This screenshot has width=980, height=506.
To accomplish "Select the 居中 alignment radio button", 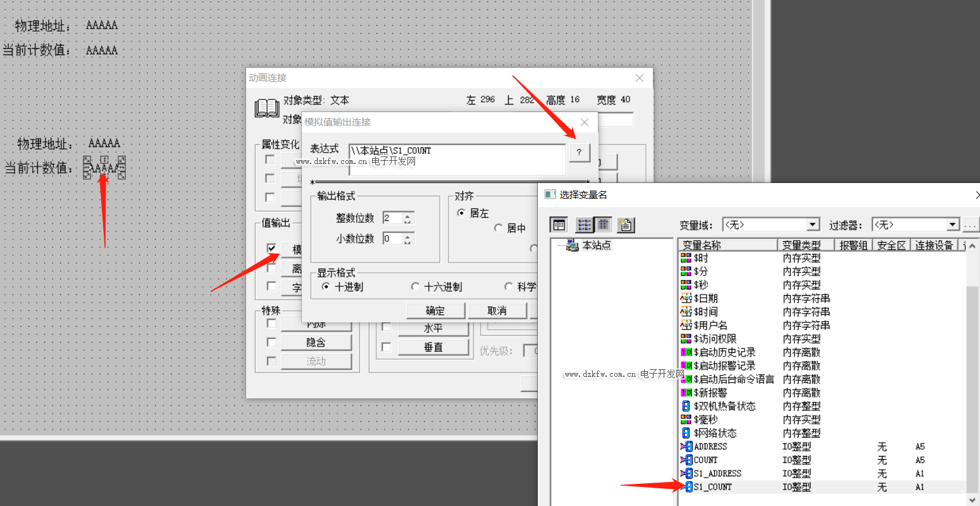I will 499,228.
